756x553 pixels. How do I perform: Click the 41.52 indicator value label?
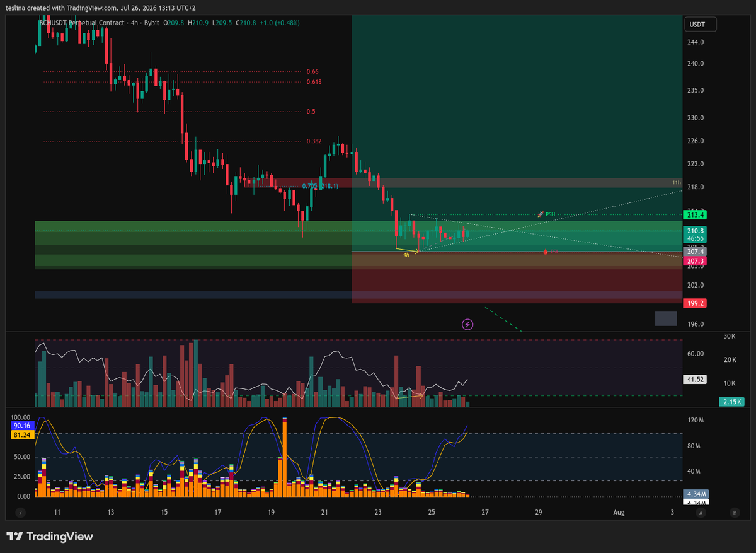696,380
